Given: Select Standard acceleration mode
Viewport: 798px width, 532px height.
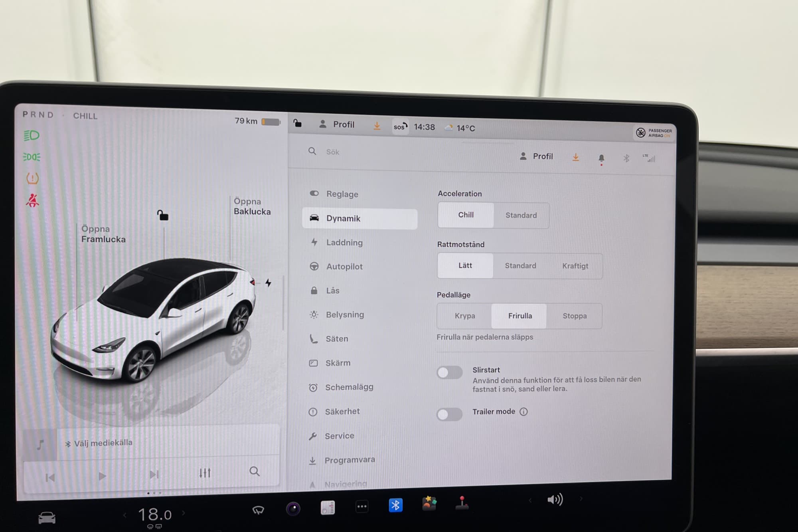Looking at the screenshot, I should pos(521,216).
